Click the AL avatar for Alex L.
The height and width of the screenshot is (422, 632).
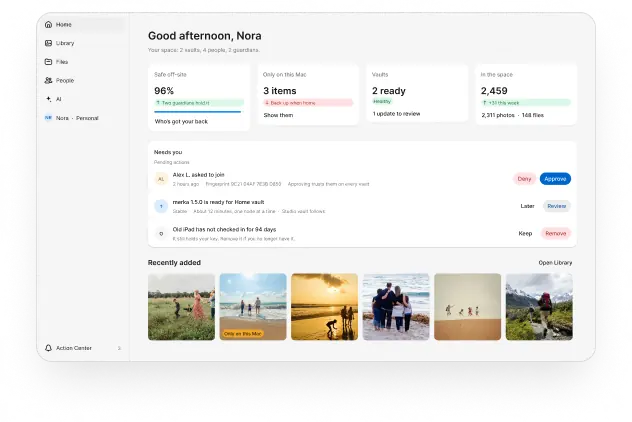pos(161,179)
